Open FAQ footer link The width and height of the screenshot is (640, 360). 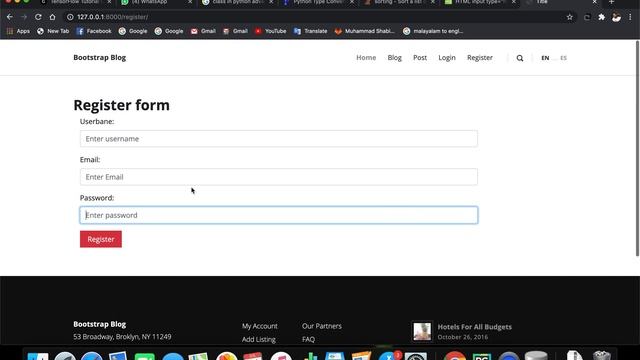click(x=309, y=339)
